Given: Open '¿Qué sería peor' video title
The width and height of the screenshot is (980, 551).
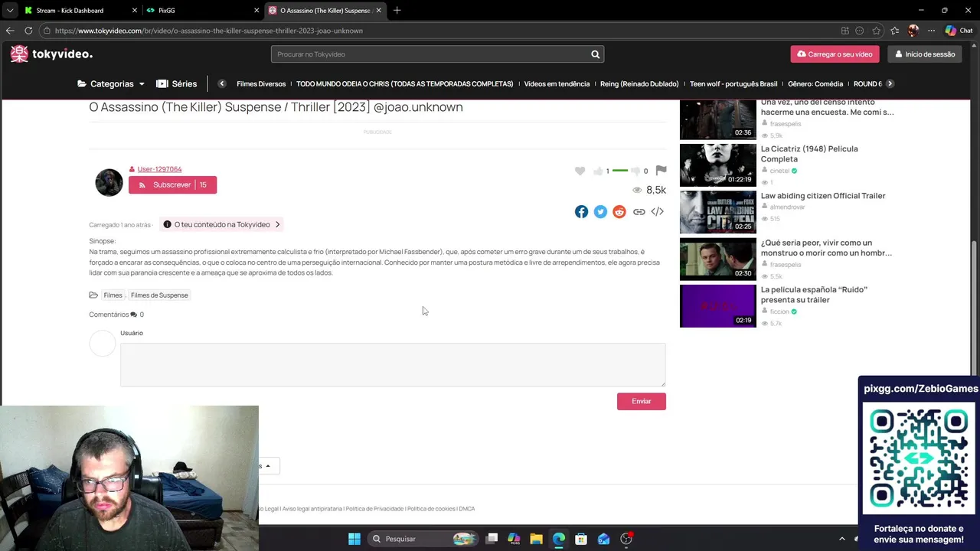Looking at the screenshot, I should pyautogui.click(x=826, y=248).
